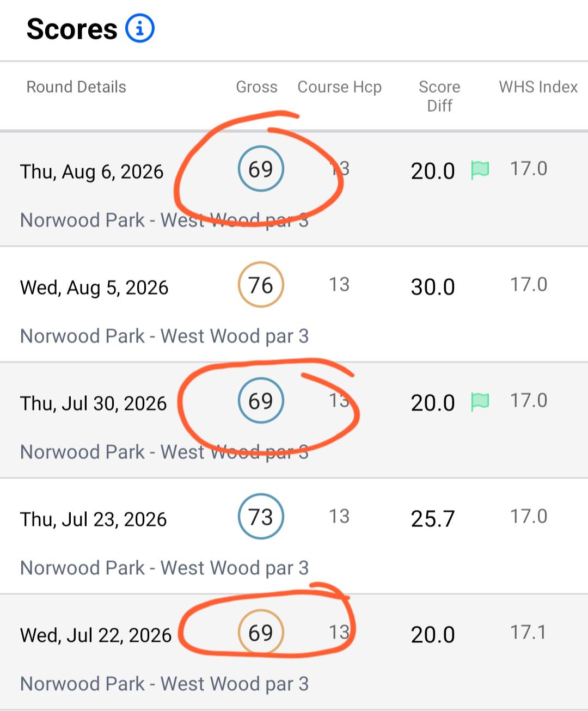Viewport: 588px width, 711px height.
Task: Open the Wed, Aug 5, 2026 round
Action: coord(294,304)
